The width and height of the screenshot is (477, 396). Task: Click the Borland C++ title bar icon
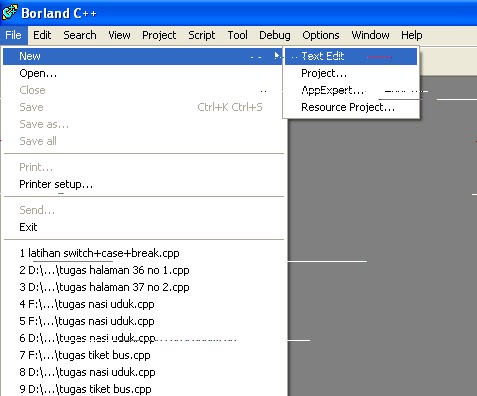(9, 12)
